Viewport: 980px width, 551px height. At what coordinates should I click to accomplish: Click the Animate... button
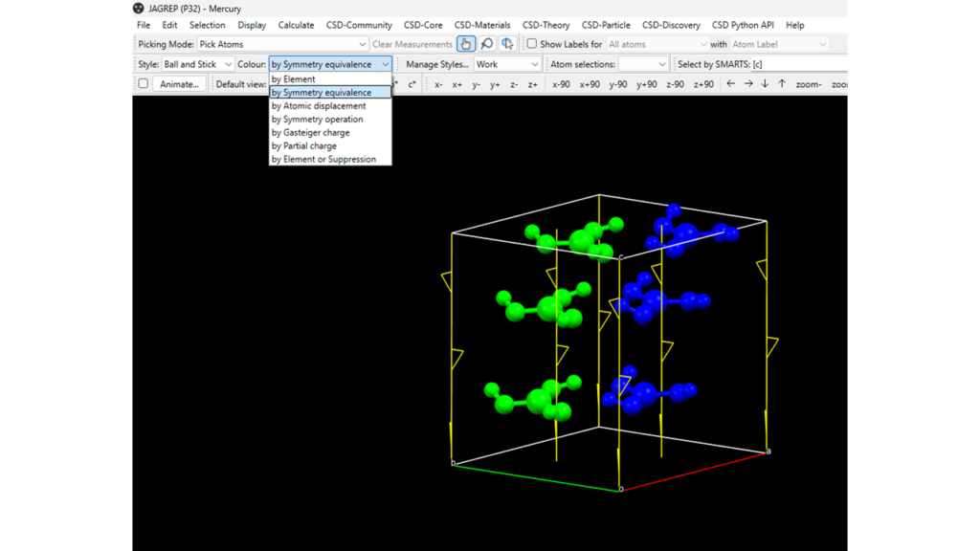[x=179, y=84]
